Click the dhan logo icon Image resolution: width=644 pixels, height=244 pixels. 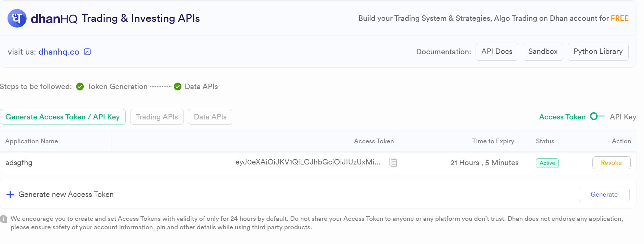tap(17, 18)
